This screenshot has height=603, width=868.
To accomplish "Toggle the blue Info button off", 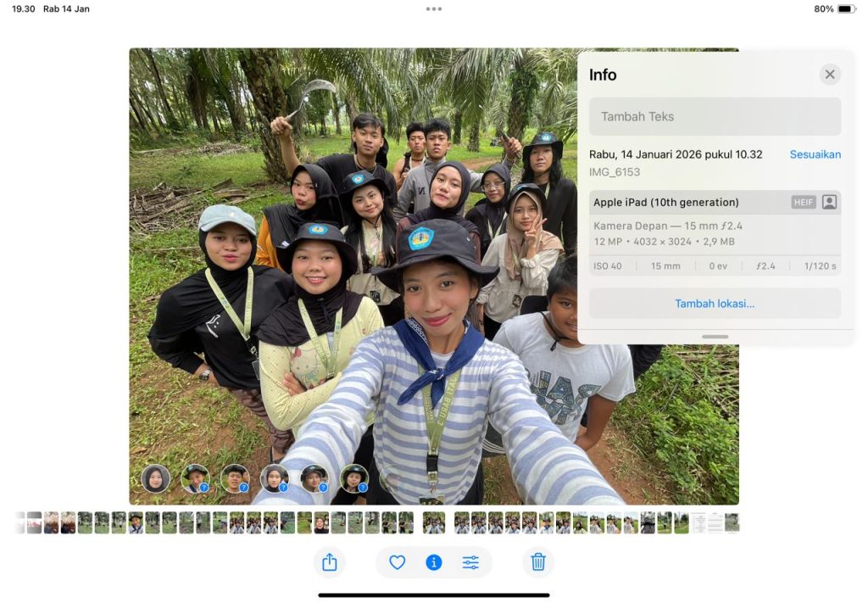I will click(434, 562).
